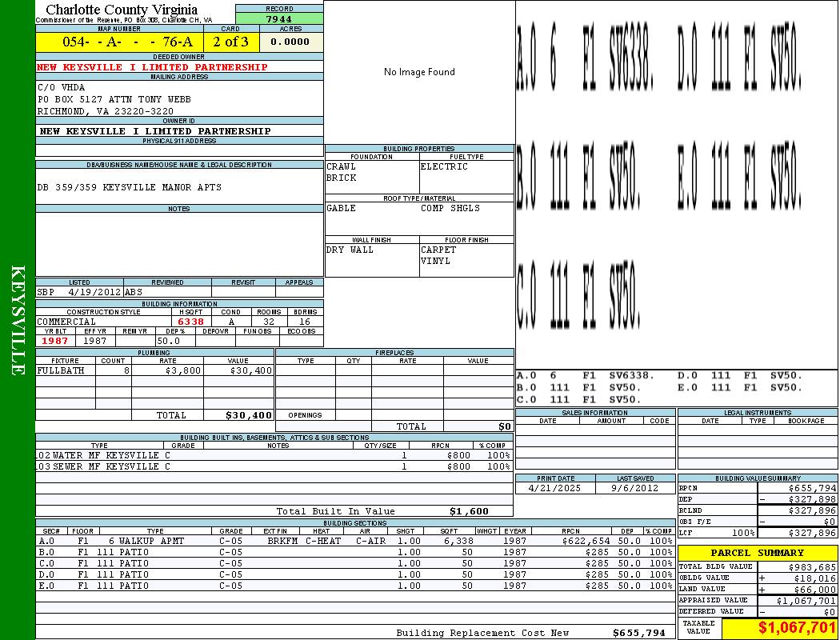Select legal description "DB 359/359 KEYSVILLE MANOR APTS"

point(129,187)
